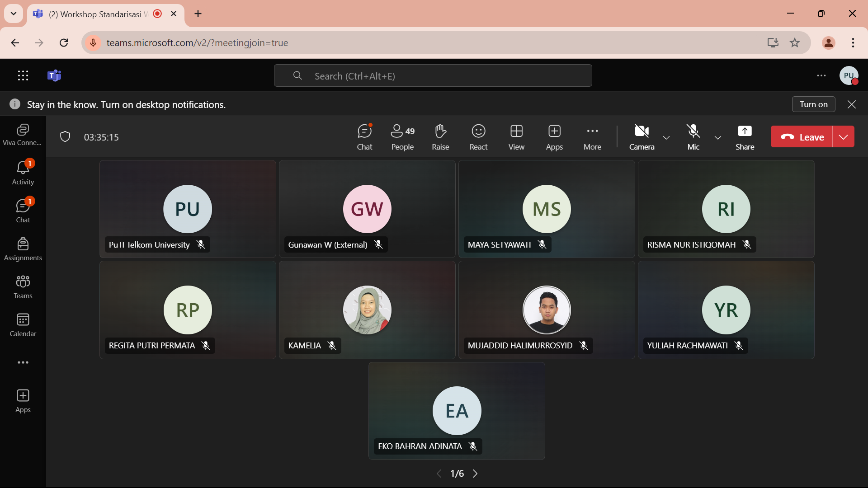Select KAMELIA participant tile

(367, 310)
